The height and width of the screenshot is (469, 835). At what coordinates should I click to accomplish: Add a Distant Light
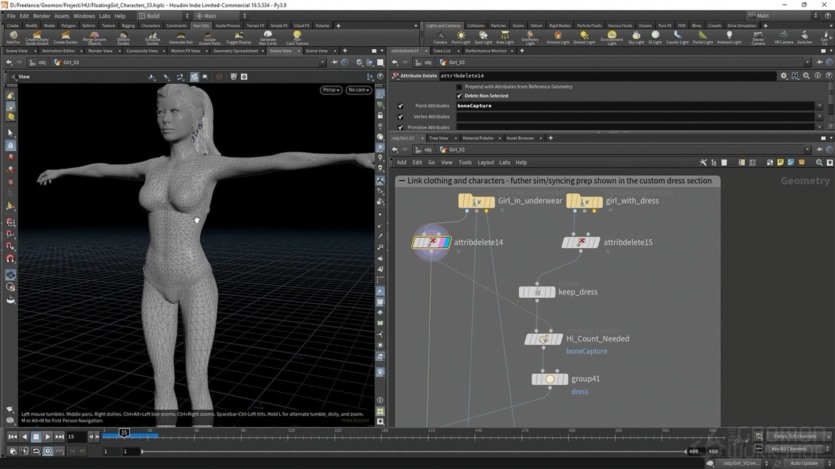[x=584, y=37]
